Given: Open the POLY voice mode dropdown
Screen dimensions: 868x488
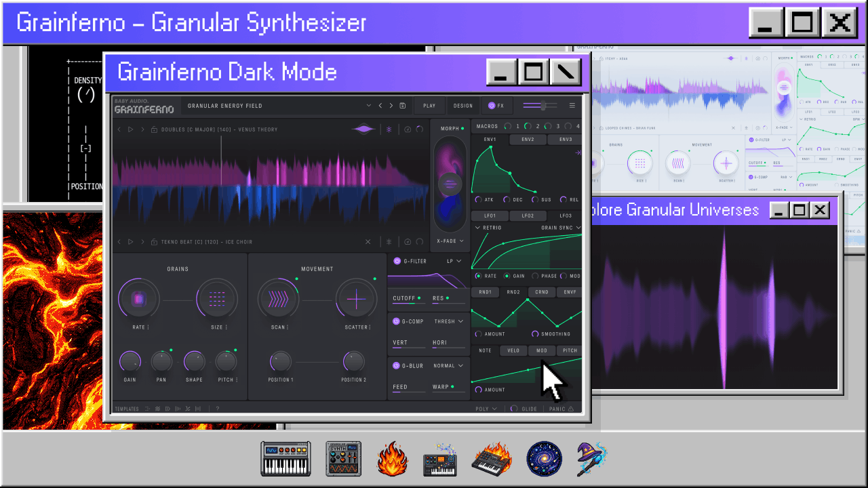Looking at the screenshot, I should click(x=486, y=409).
